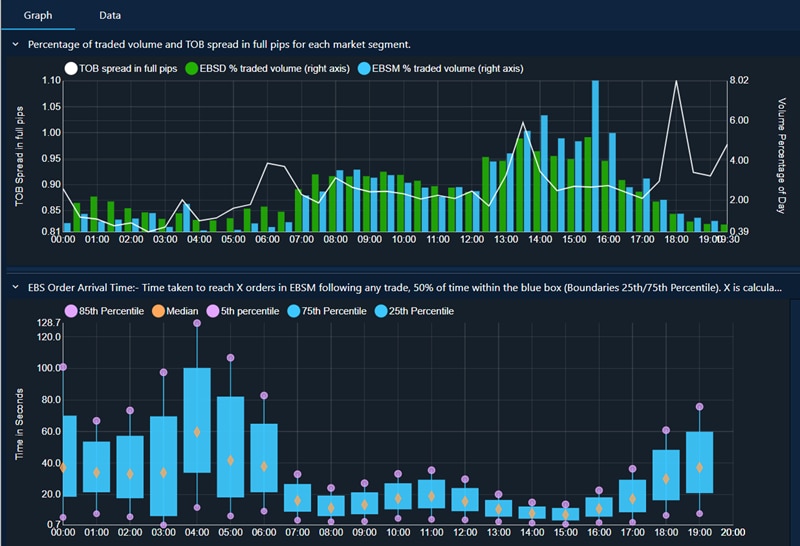Screen dimensions: 800x546
Task: Click the white TOB spread legend circle
Action: coord(71,68)
